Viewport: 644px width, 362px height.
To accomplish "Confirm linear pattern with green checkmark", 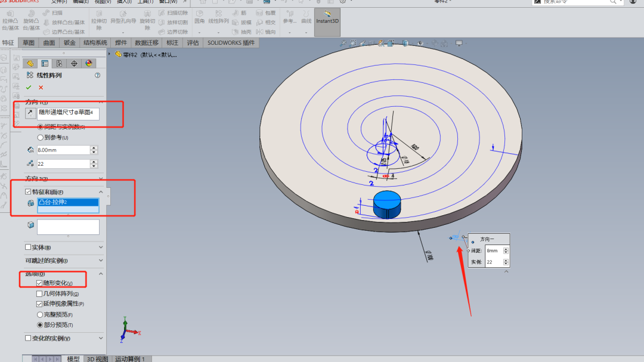I will pyautogui.click(x=29, y=87).
